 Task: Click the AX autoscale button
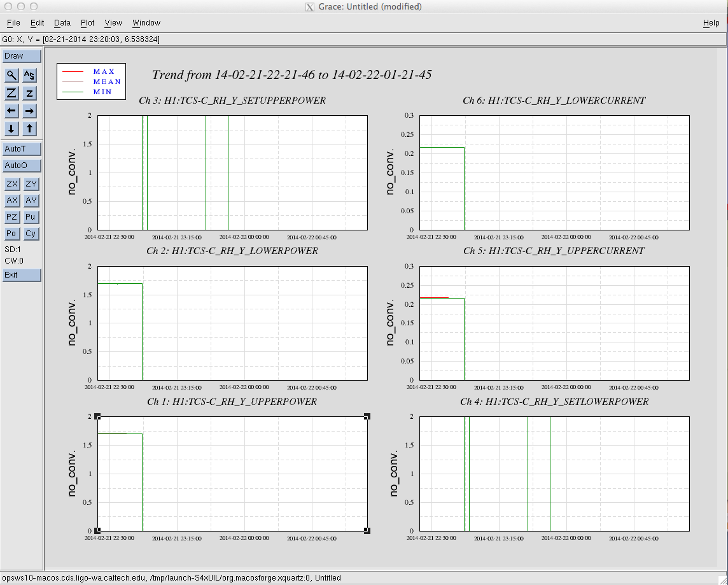pyautogui.click(x=12, y=201)
